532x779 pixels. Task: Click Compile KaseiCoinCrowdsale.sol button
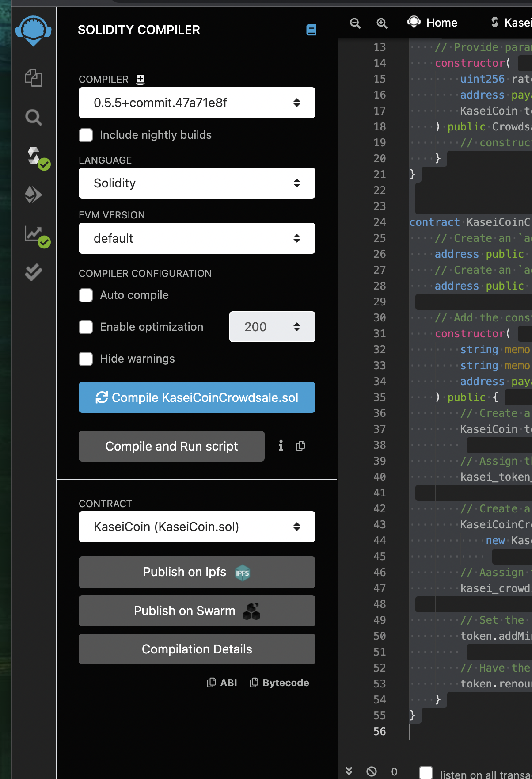(197, 397)
